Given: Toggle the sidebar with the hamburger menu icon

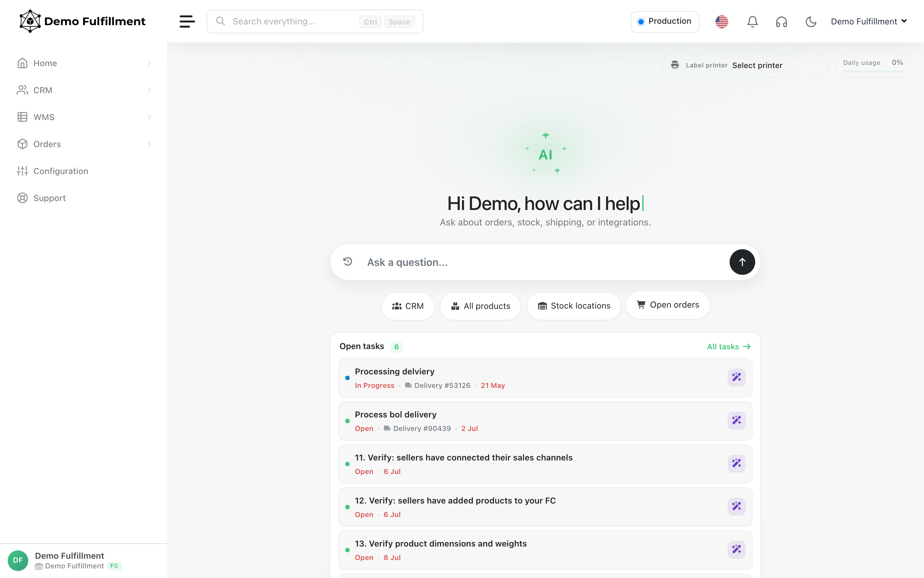Looking at the screenshot, I should click(187, 22).
